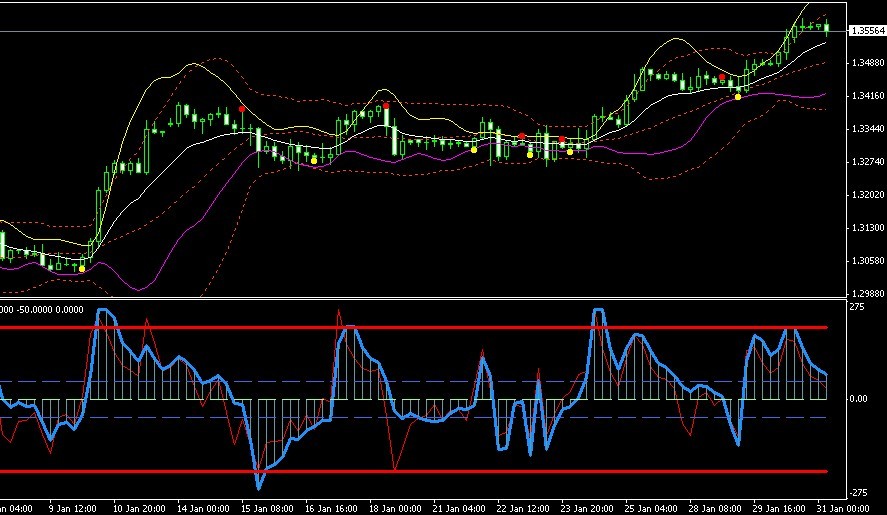Image resolution: width=887 pixels, height=515 pixels.
Task: Select the upper red overbought level line
Action: pos(414,328)
